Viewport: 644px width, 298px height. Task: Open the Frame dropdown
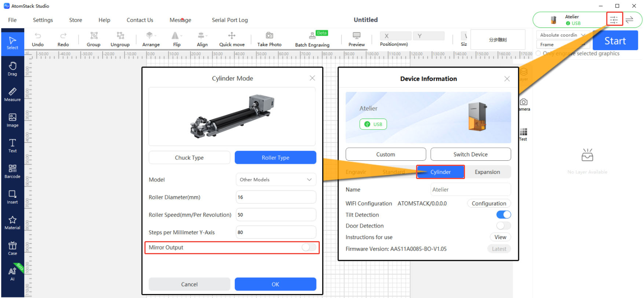click(x=562, y=45)
